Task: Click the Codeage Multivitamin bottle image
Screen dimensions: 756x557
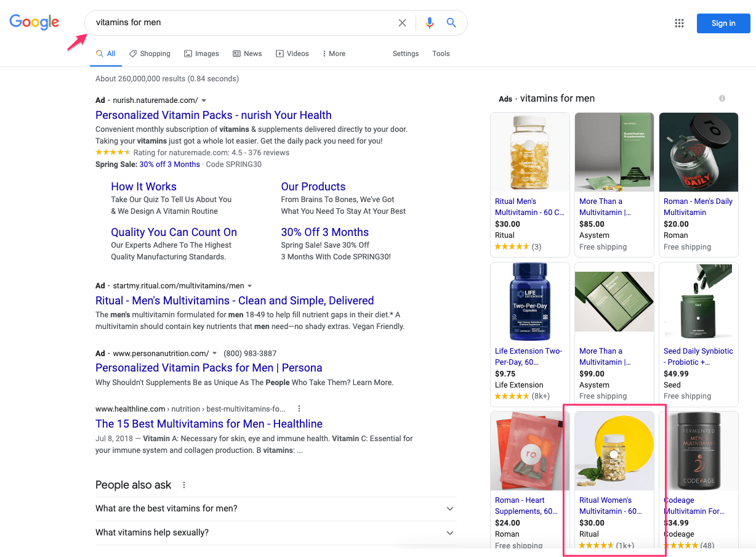Action: pyautogui.click(x=699, y=451)
